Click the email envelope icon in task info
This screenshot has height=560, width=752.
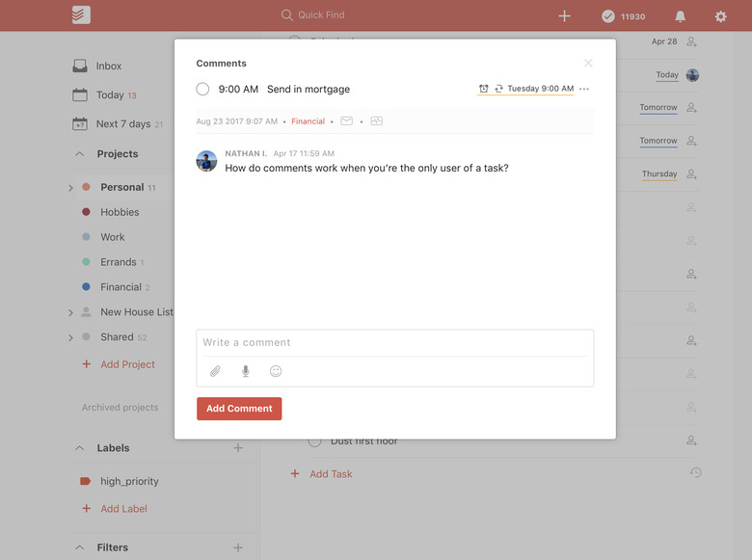point(346,120)
